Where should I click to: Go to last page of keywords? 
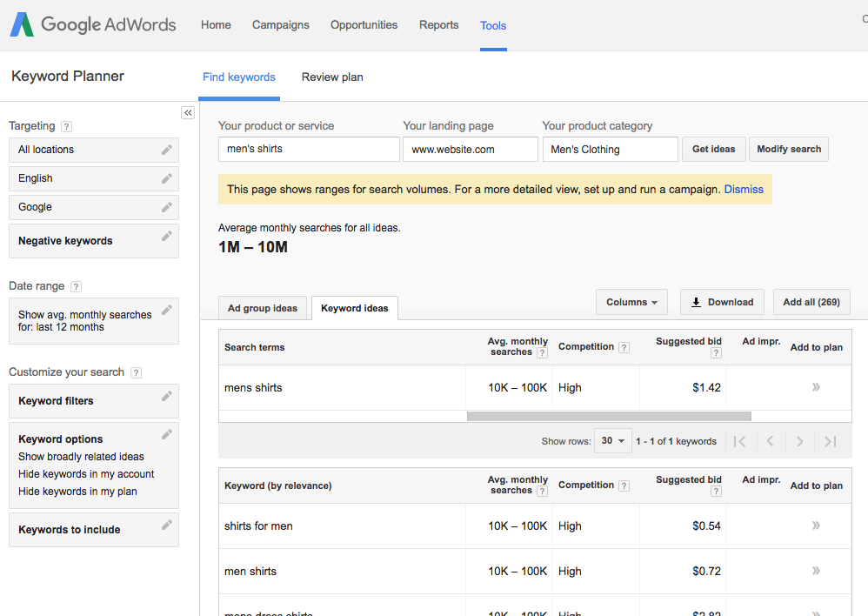[830, 441]
